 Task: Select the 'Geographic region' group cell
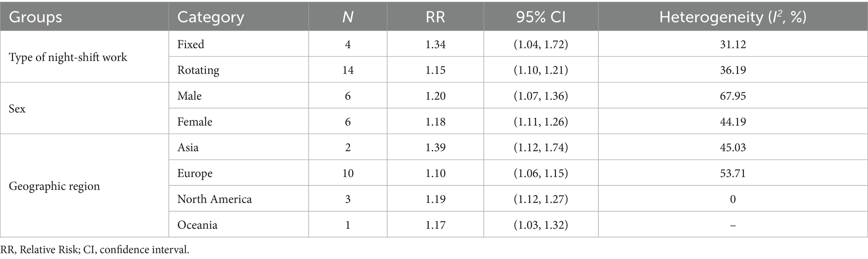point(55,186)
